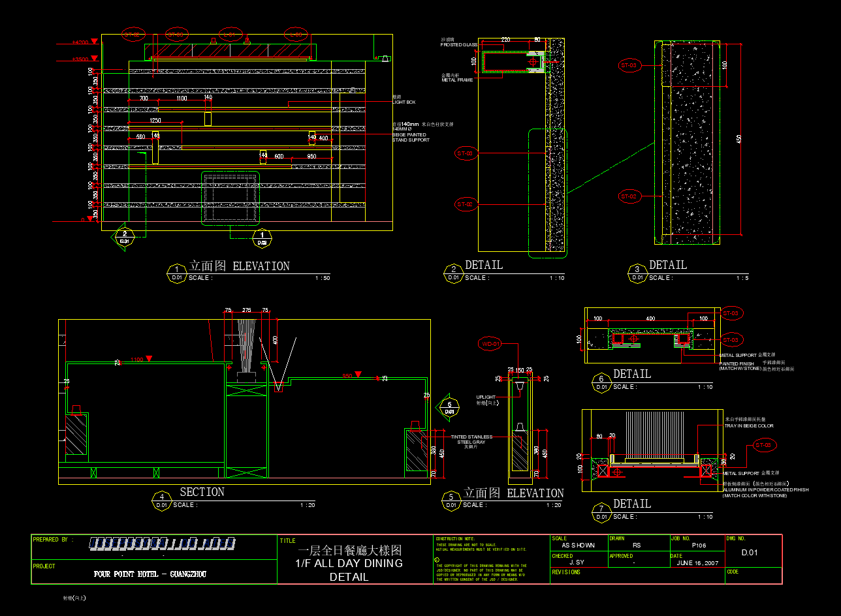Click the JUNE 16, 2007 date field

[x=697, y=562]
